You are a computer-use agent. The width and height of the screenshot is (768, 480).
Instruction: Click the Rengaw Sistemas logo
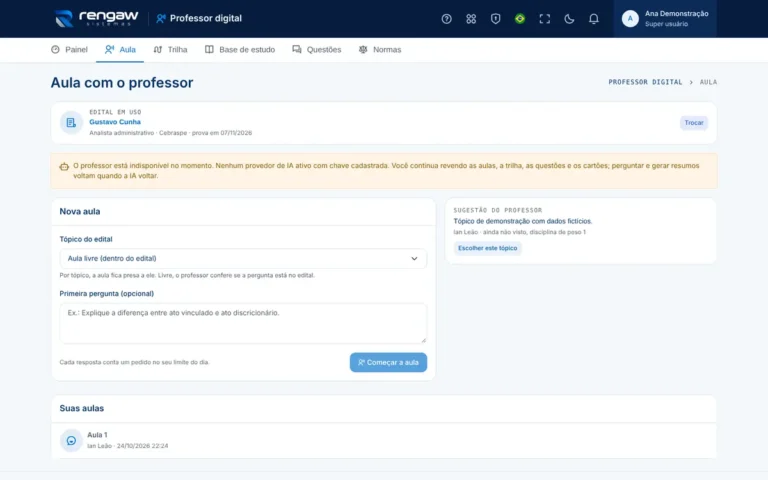[x=96, y=19]
